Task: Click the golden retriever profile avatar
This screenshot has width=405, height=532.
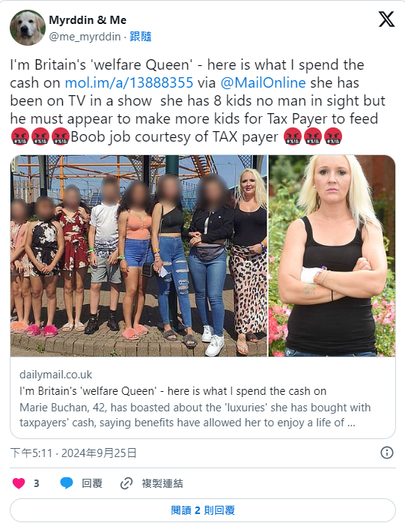Action: click(28, 28)
